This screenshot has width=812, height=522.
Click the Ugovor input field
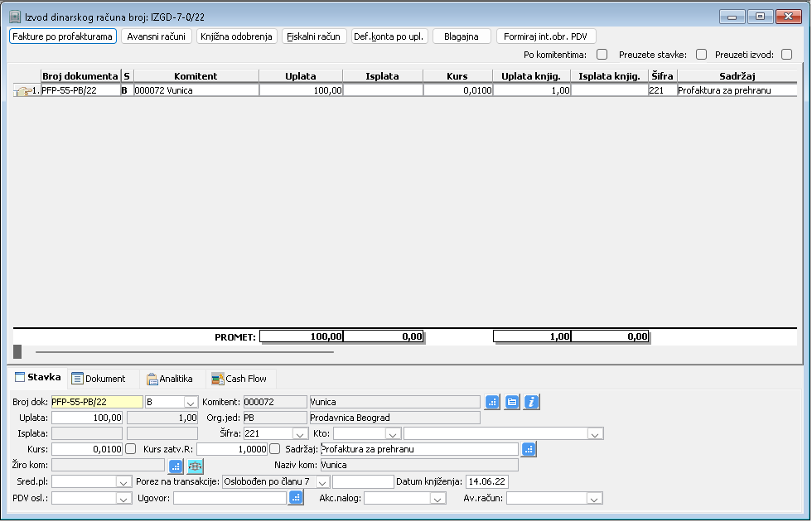[230, 498]
